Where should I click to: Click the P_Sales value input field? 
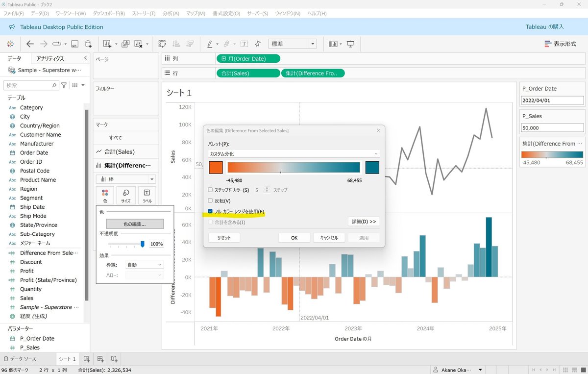tap(553, 127)
